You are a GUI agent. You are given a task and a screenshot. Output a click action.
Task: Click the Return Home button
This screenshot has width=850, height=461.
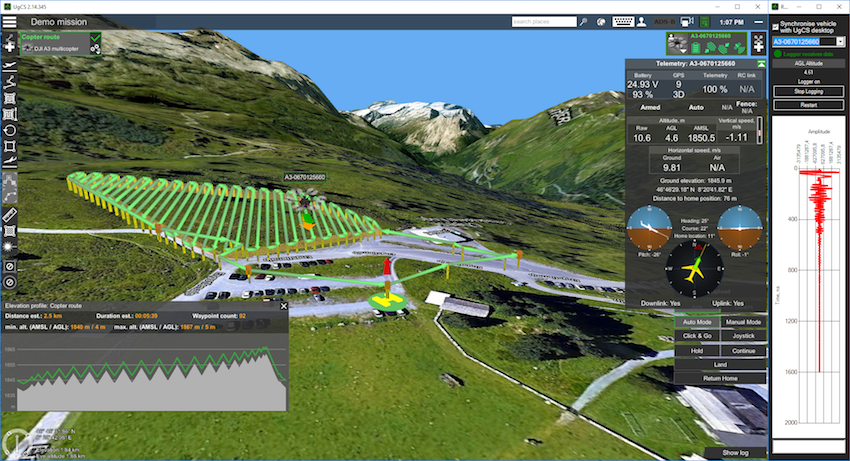pyautogui.click(x=719, y=378)
